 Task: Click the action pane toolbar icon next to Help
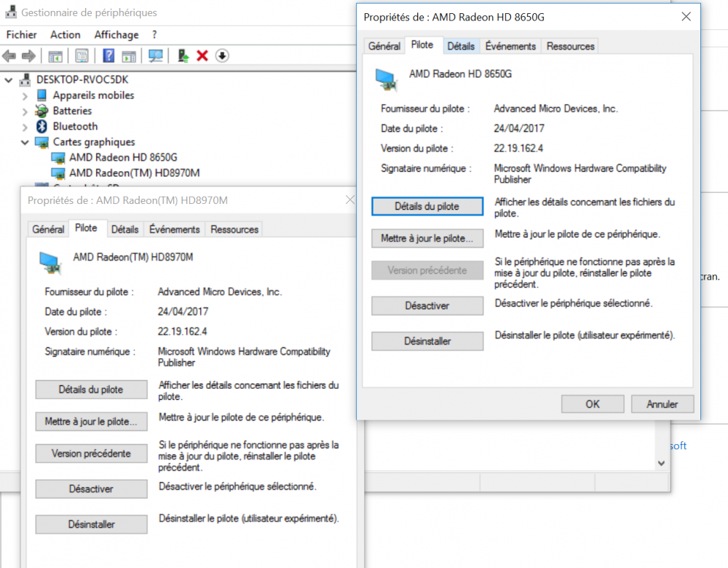point(129,56)
